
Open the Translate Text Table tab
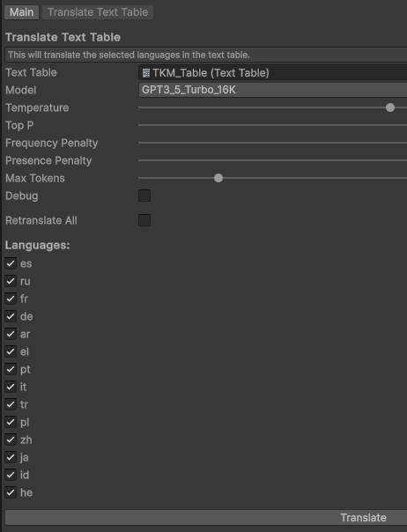click(x=98, y=12)
